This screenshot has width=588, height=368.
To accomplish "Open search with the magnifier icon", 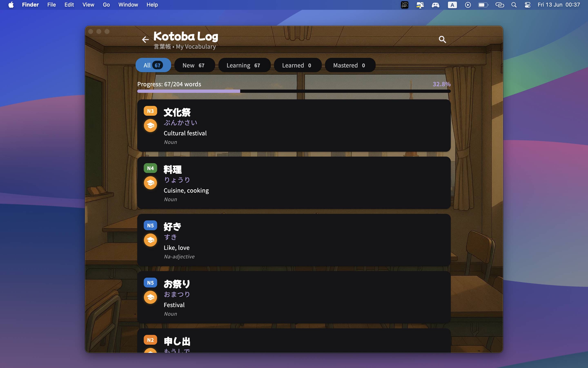I will point(442,39).
